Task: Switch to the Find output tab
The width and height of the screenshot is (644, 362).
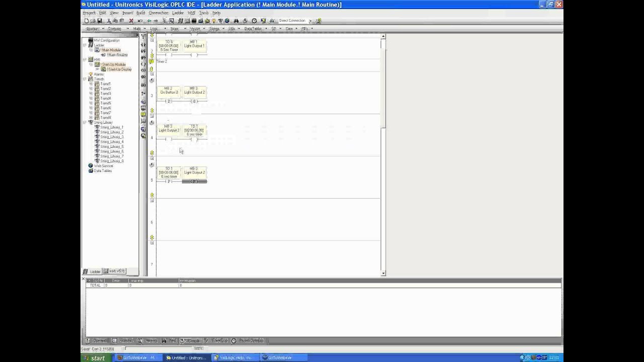Action: (169, 340)
